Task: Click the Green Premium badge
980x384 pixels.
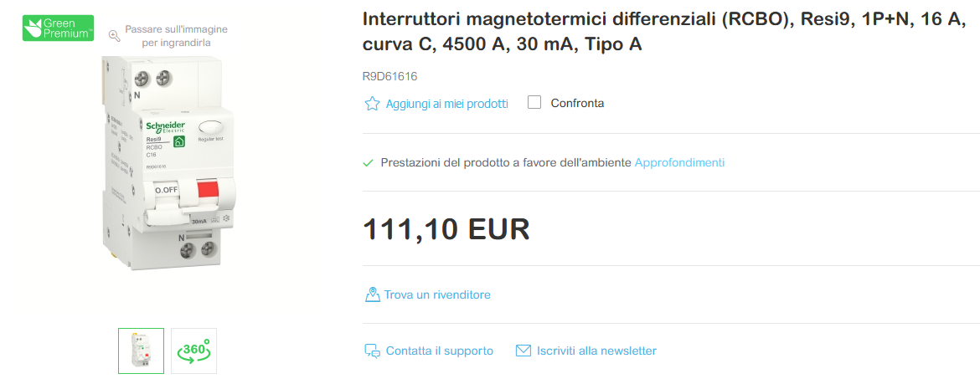Action: 58,27
